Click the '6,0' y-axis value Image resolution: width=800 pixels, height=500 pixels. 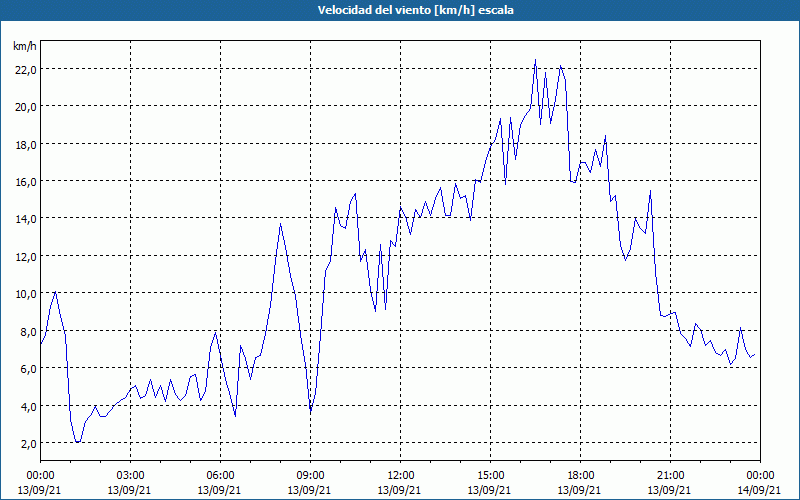tap(28, 368)
